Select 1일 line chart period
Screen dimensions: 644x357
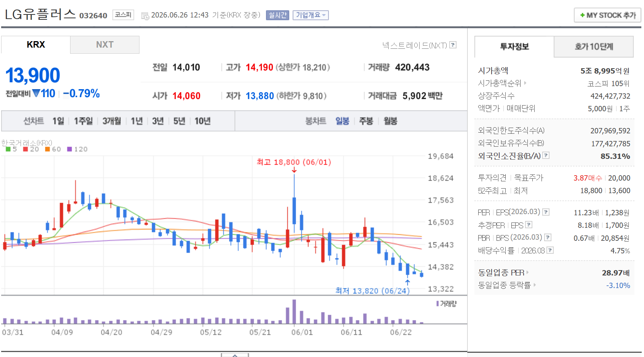tap(58, 121)
